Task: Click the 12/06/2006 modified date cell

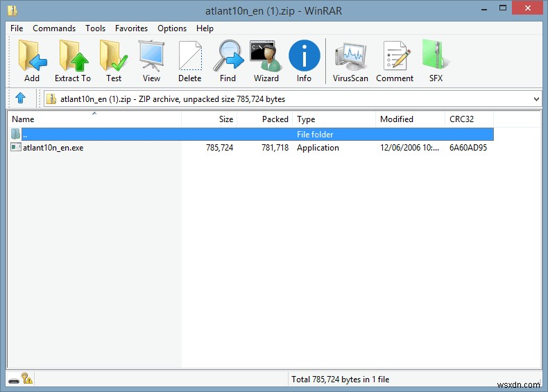Action: pos(409,148)
